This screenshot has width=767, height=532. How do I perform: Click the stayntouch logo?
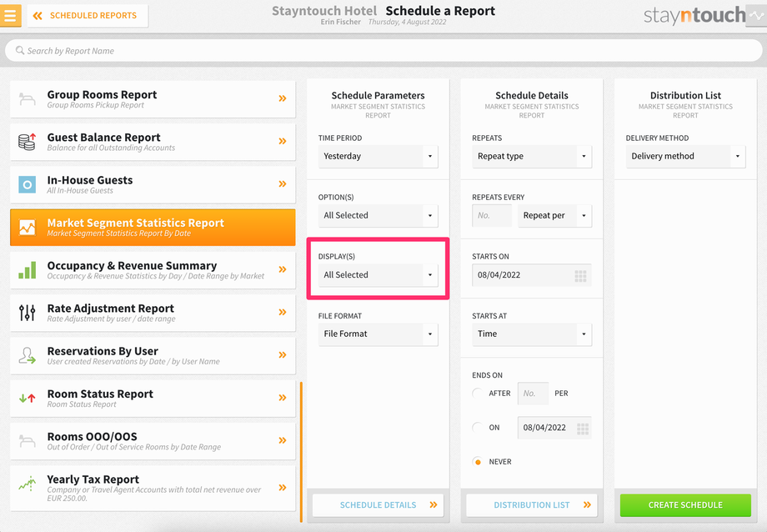tap(694, 16)
